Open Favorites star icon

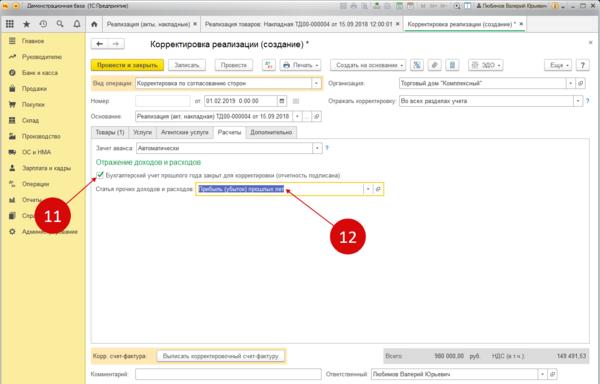[26, 24]
